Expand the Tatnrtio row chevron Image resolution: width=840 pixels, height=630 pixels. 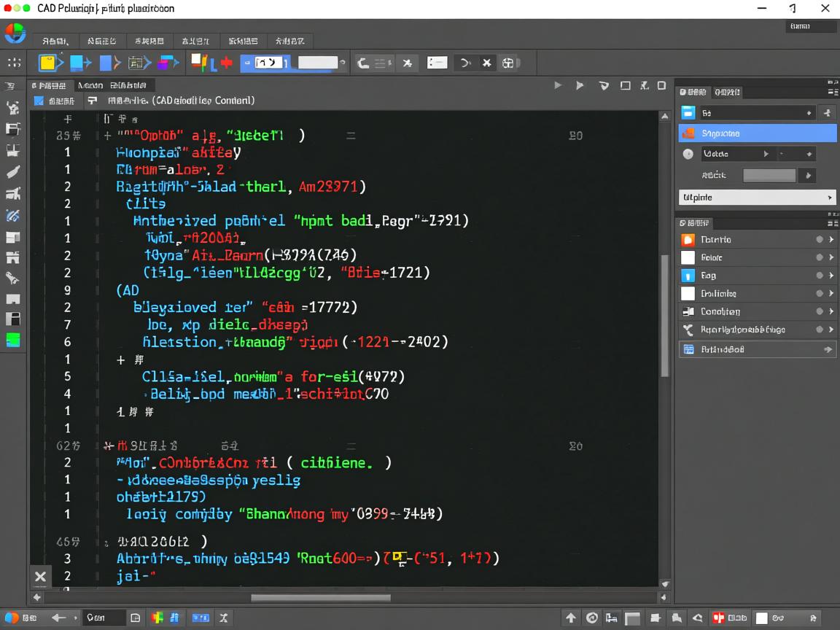(831, 240)
